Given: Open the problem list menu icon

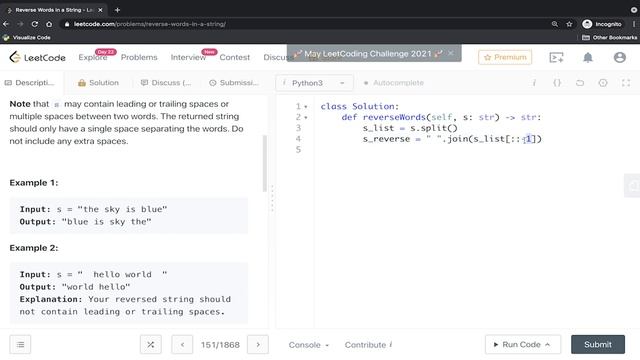Looking at the screenshot, I should pyautogui.click(x=20, y=345).
